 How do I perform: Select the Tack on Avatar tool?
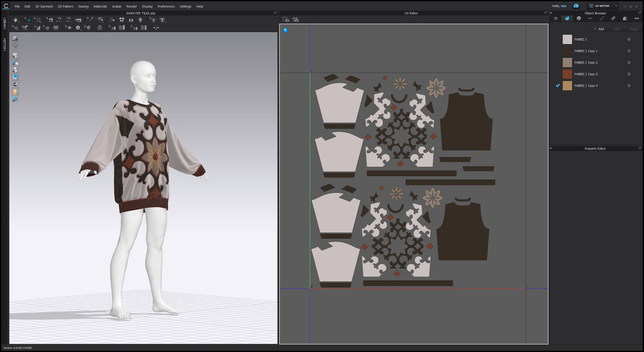tap(101, 20)
